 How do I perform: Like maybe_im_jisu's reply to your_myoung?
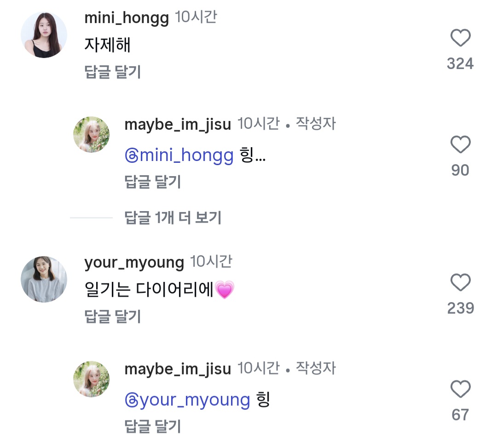pyautogui.click(x=460, y=390)
